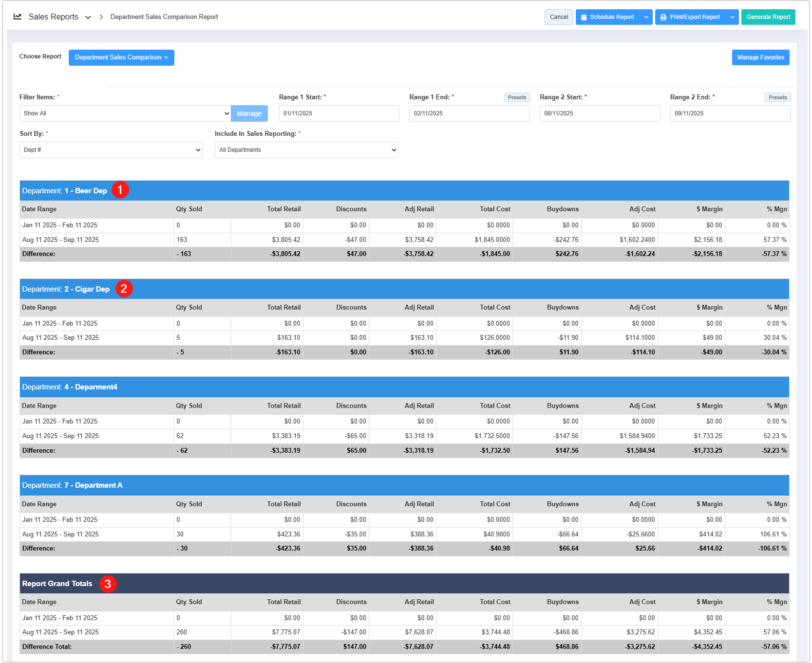The image size is (812, 663).
Task: Click red marker 2 beside Cigar Dep
Action: click(124, 289)
